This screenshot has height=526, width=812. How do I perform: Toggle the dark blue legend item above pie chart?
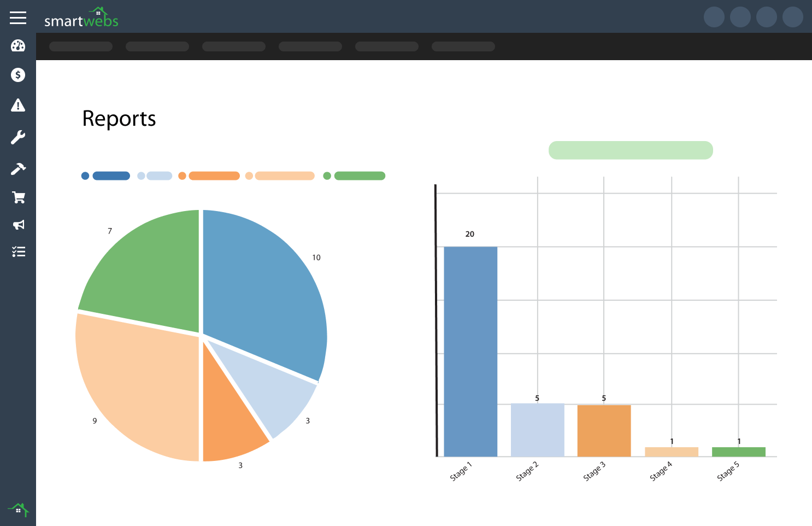click(x=111, y=176)
